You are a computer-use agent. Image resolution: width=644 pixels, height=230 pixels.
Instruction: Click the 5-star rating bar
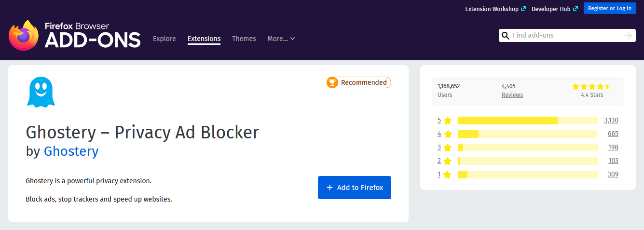[527, 121]
